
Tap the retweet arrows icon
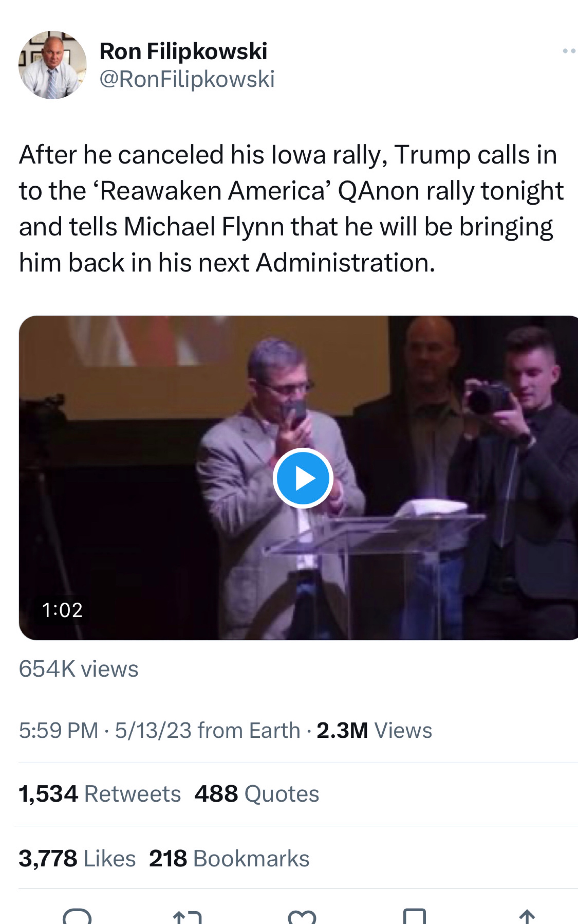pos(187,916)
